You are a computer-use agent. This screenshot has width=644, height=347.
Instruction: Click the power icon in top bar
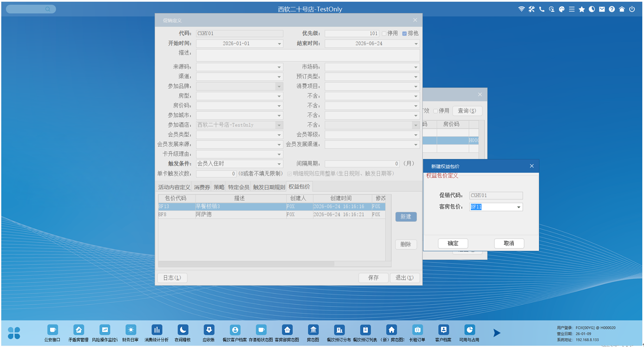pyautogui.click(x=632, y=9)
